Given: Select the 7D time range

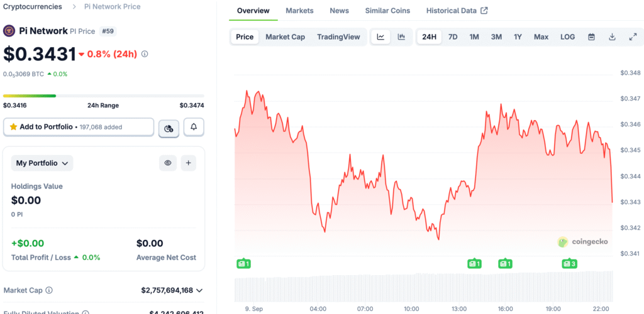Looking at the screenshot, I should [453, 37].
